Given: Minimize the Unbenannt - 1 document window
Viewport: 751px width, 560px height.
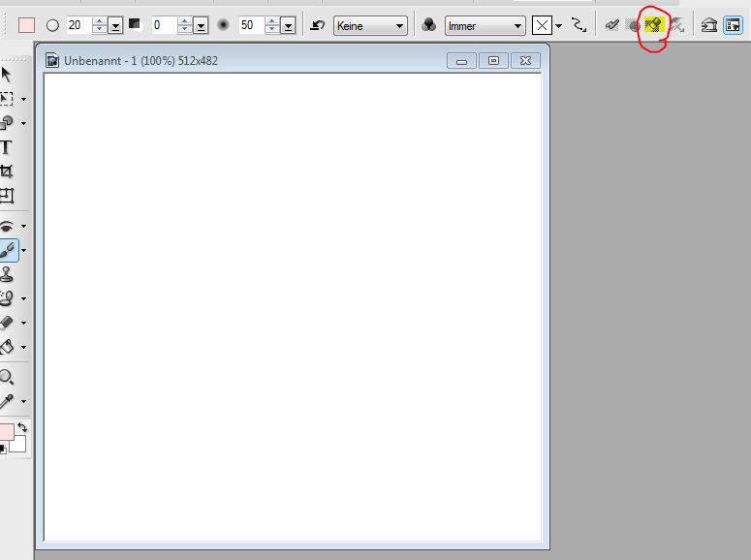Looking at the screenshot, I should tap(461, 61).
